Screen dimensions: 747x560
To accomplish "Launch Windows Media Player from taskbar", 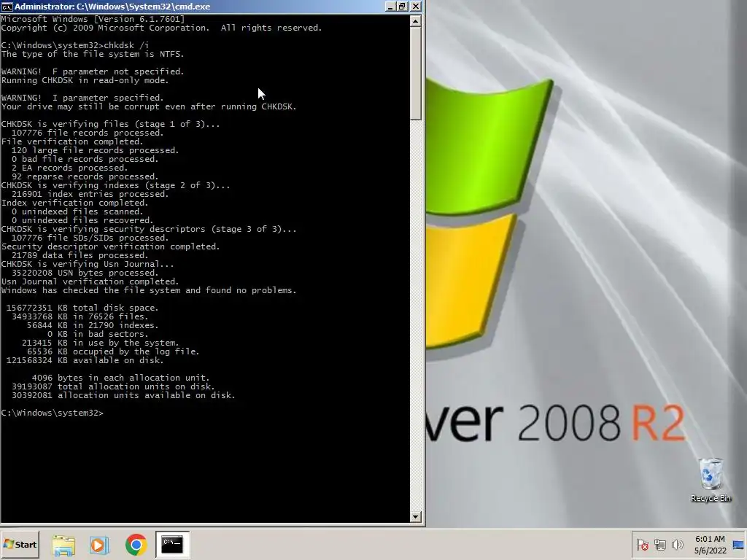I will 99,545.
